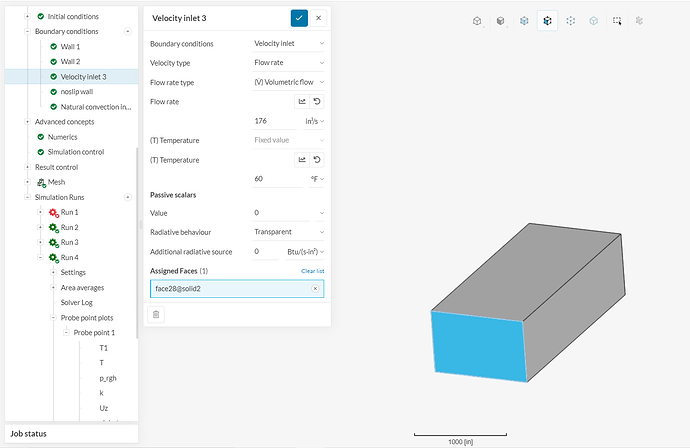The width and height of the screenshot is (690, 448).
Task: Expand Advanced concepts tree node
Action: click(27, 122)
